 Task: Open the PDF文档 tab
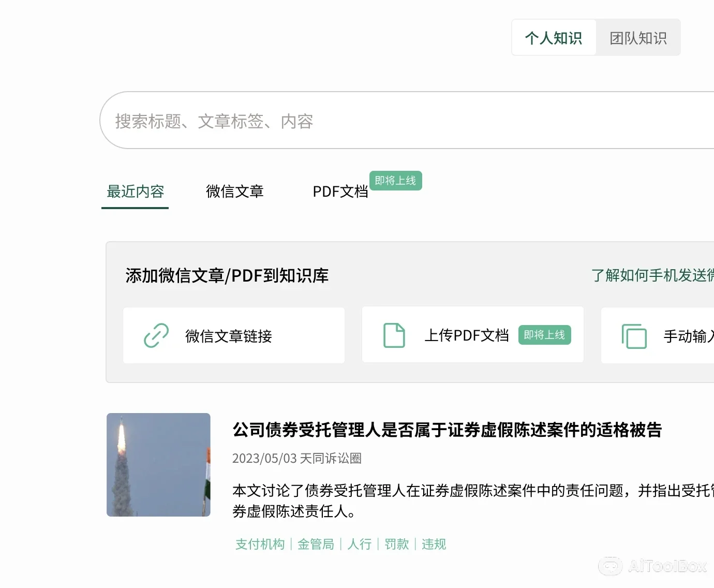pyautogui.click(x=340, y=192)
